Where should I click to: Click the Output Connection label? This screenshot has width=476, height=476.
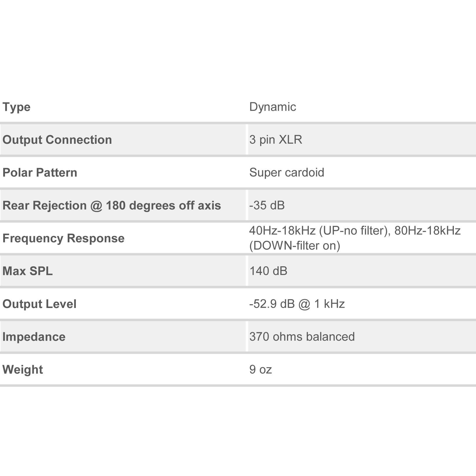click(x=57, y=140)
